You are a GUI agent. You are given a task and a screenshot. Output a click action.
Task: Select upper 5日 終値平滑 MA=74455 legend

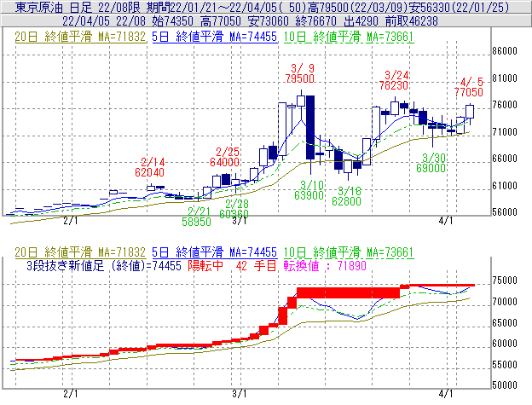pos(215,37)
